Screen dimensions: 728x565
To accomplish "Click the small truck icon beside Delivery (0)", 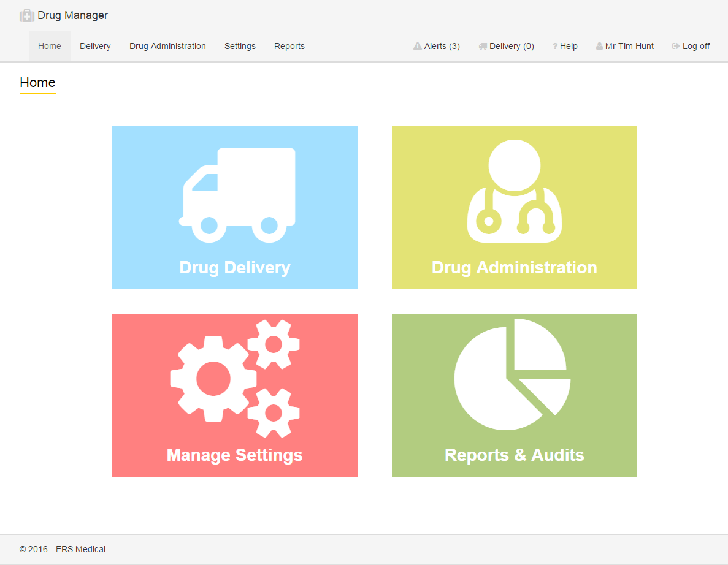I will click(483, 46).
